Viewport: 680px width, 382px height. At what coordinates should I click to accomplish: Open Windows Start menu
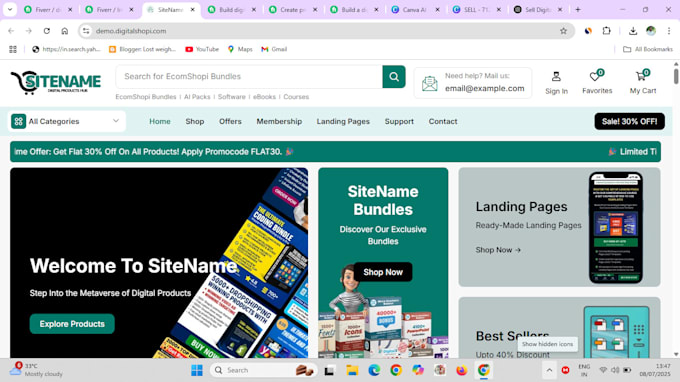coord(196,370)
